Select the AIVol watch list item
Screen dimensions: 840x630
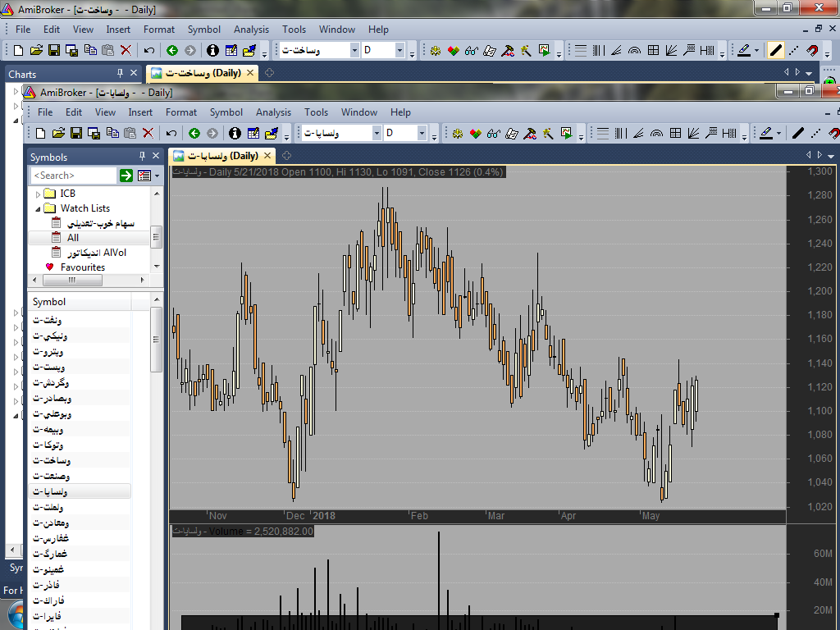click(x=97, y=253)
